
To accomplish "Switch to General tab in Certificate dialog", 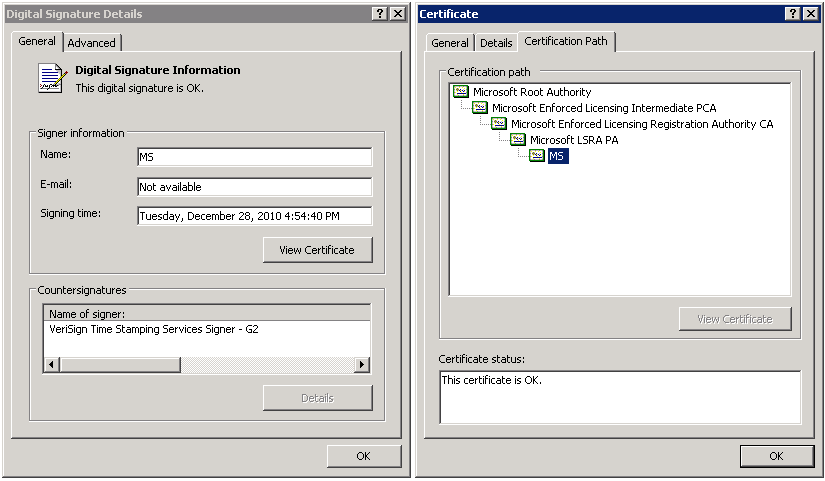I will click(x=450, y=43).
